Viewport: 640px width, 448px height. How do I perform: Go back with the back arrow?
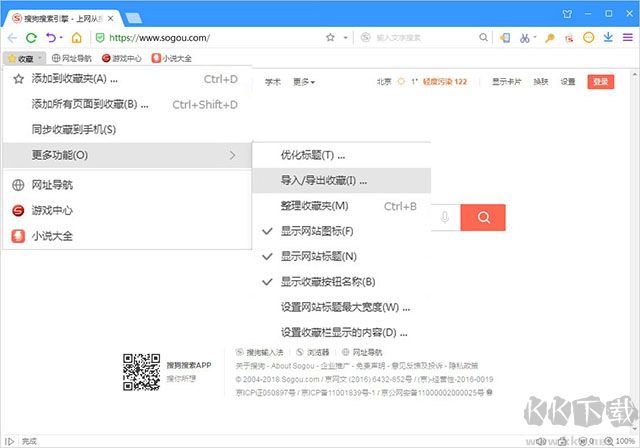click(12, 38)
